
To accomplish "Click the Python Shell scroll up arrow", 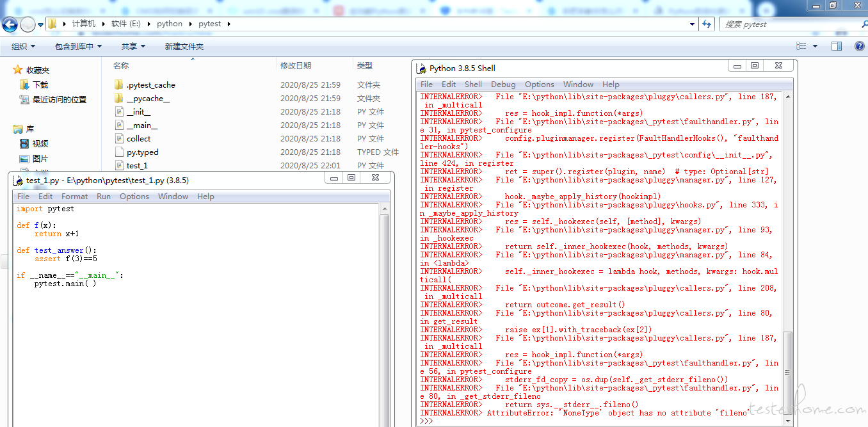I will (788, 96).
